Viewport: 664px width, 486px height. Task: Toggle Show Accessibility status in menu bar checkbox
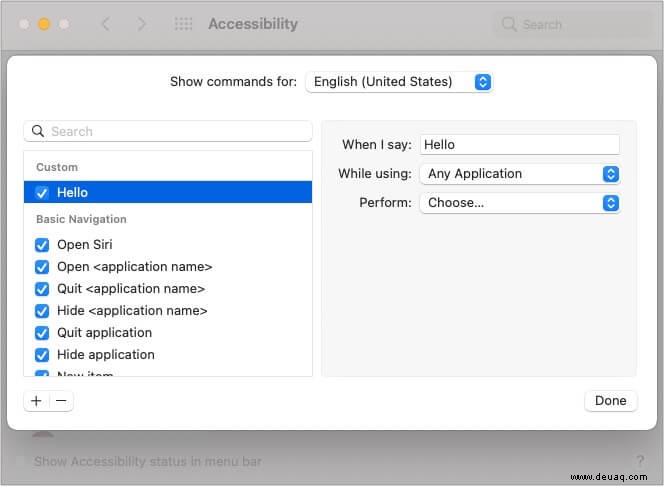click(x=20, y=461)
